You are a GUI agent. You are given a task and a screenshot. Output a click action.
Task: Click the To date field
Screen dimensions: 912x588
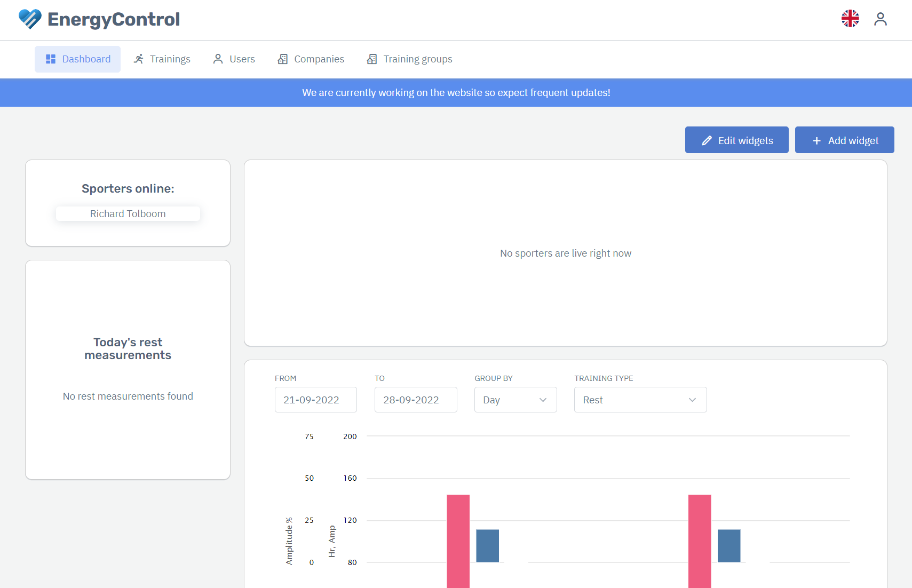click(415, 400)
